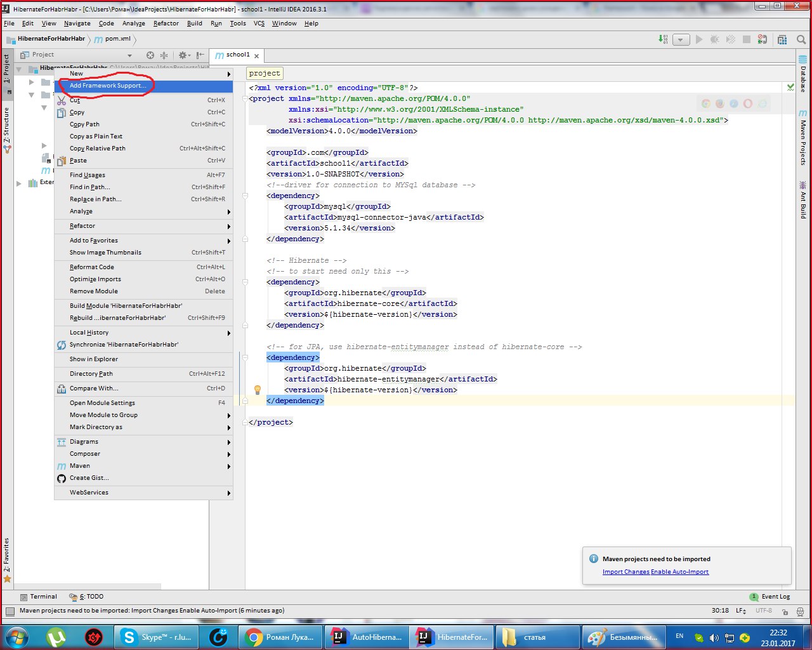Expand Mark Directory as submenu
Viewport: 812px width, 650px height.
143,427
